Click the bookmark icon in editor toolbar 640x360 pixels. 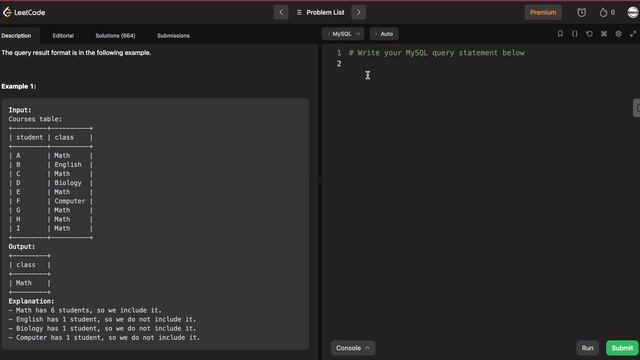tap(560, 34)
